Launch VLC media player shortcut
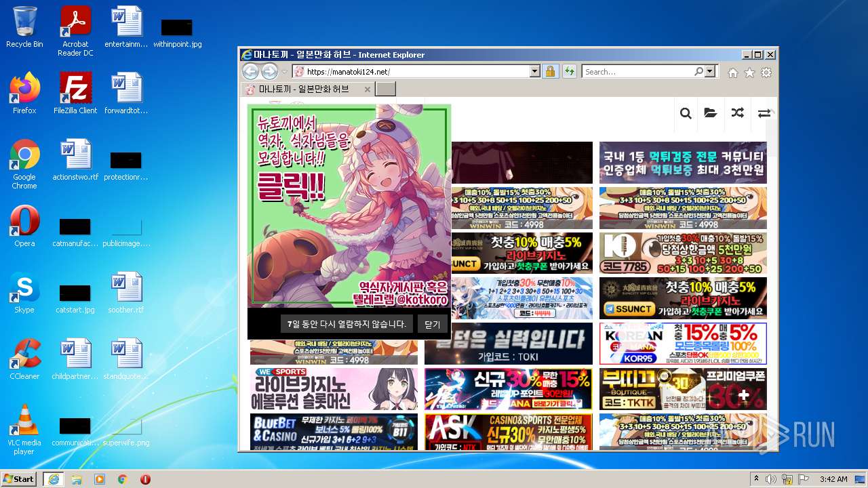 click(24, 430)
